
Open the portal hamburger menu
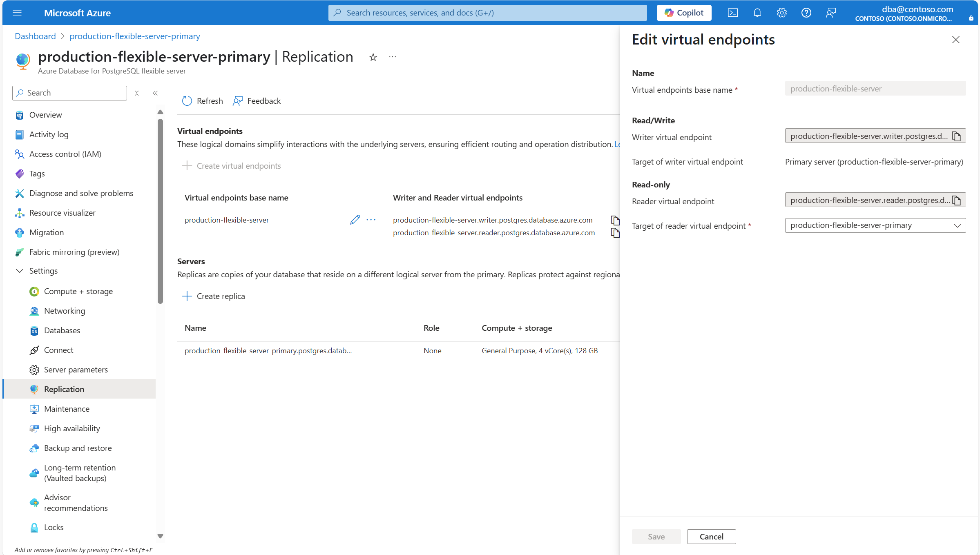pyautogui.click(x=17, y=13)
